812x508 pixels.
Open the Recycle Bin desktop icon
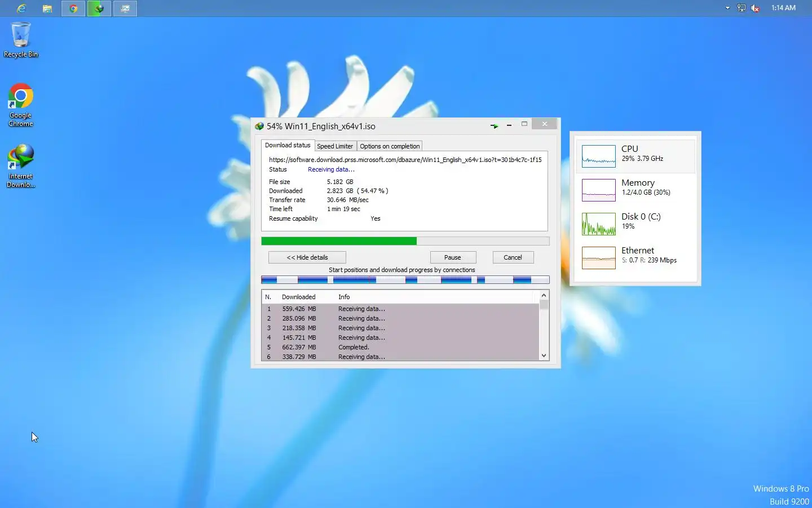point(21,40)
